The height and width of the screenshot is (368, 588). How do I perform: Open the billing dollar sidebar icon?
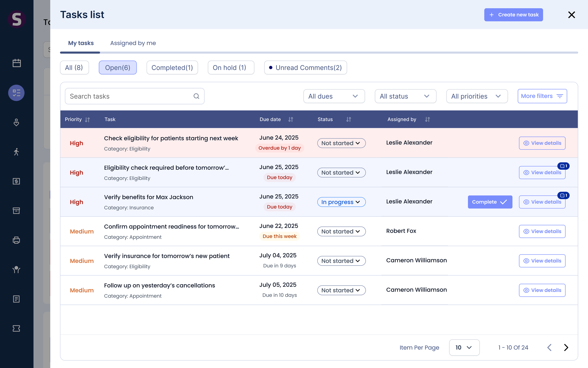pos(16,181)
